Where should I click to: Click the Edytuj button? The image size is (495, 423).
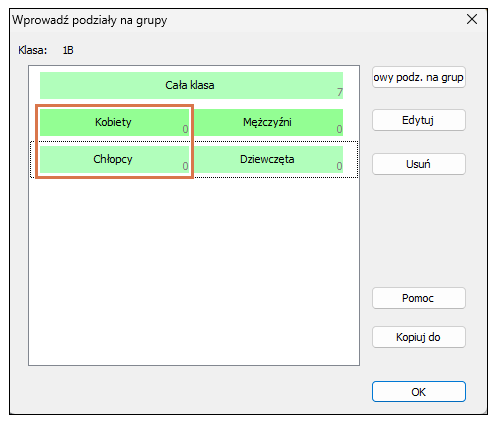(419, 120)
